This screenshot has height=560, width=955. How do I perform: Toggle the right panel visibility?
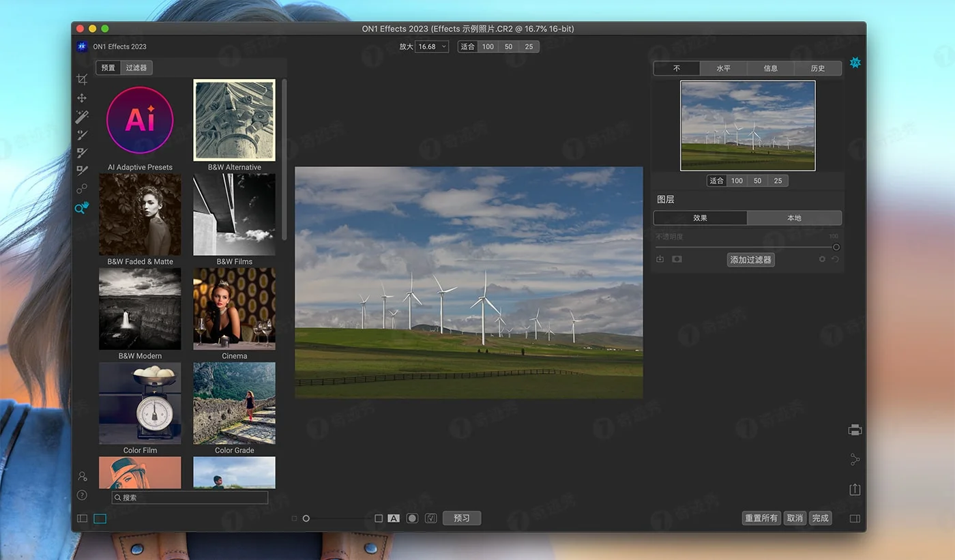click(855, 518)
